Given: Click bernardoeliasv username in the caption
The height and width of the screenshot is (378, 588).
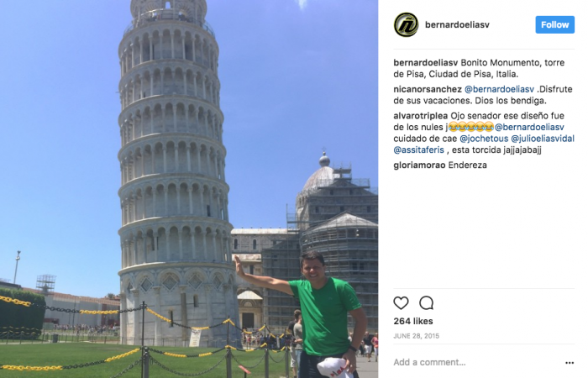Looking at the screenshot, I should point(426,63).
